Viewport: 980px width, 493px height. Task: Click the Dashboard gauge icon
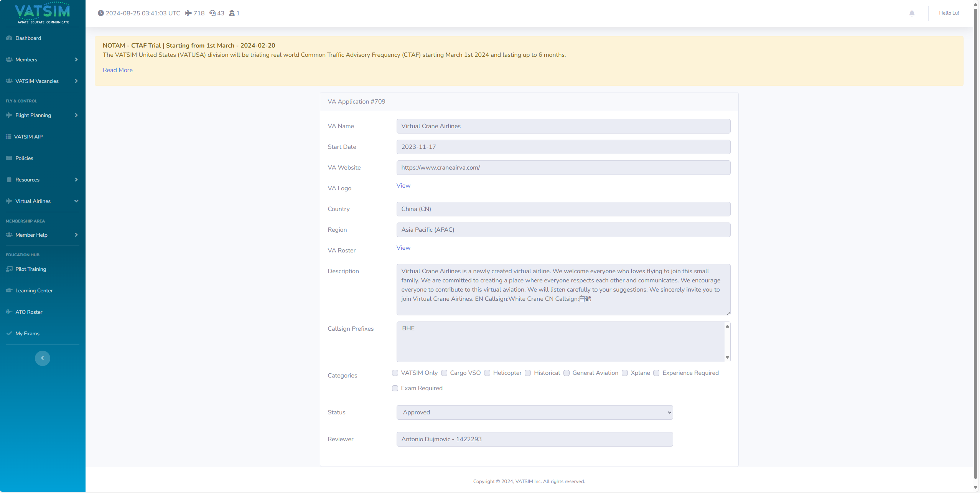9,38
